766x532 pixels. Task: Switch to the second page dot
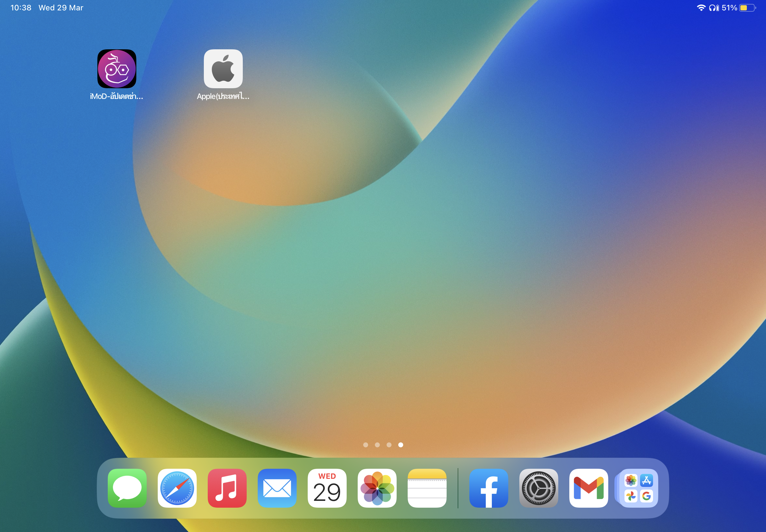click(377, 445)
